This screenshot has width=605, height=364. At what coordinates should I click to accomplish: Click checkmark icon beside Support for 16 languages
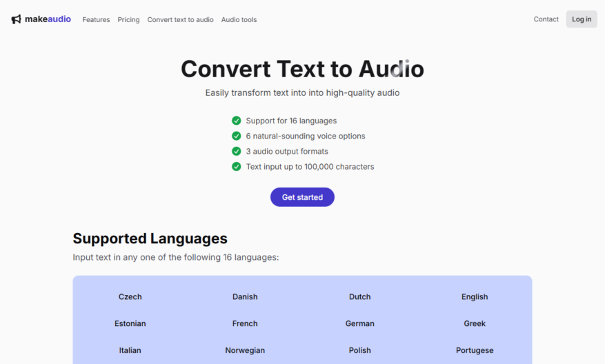[236, 121]
